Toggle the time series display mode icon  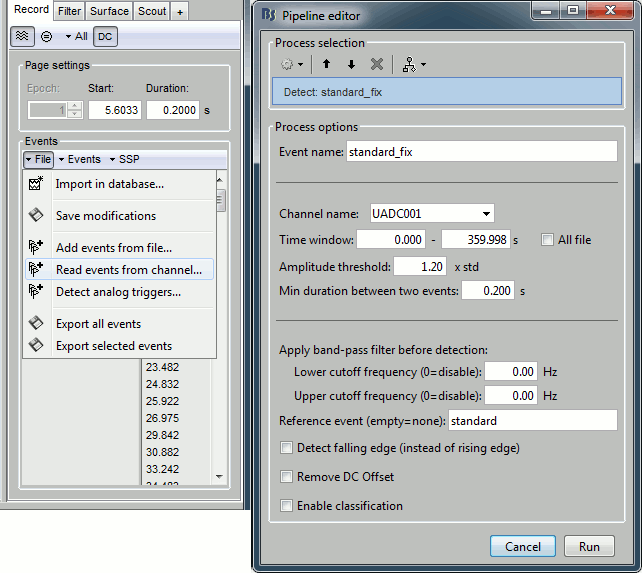(23, 35)
